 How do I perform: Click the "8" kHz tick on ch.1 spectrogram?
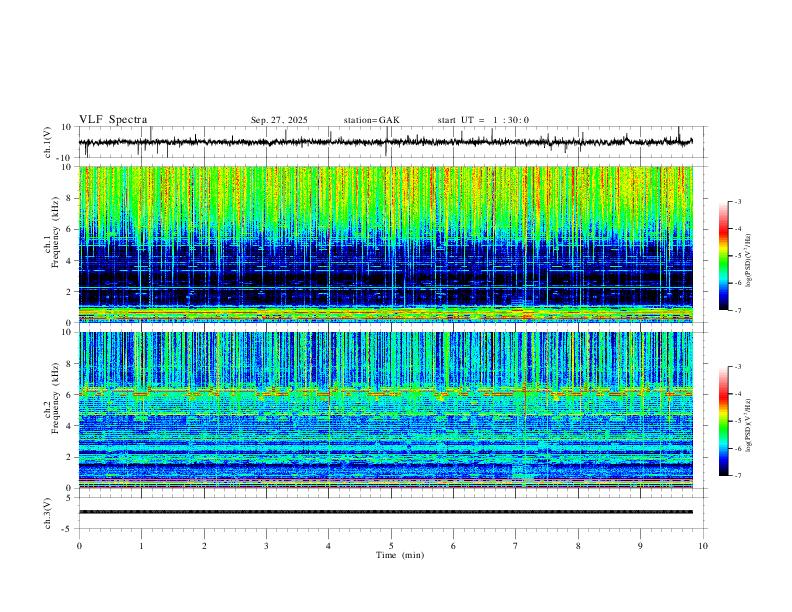(68, 198)
